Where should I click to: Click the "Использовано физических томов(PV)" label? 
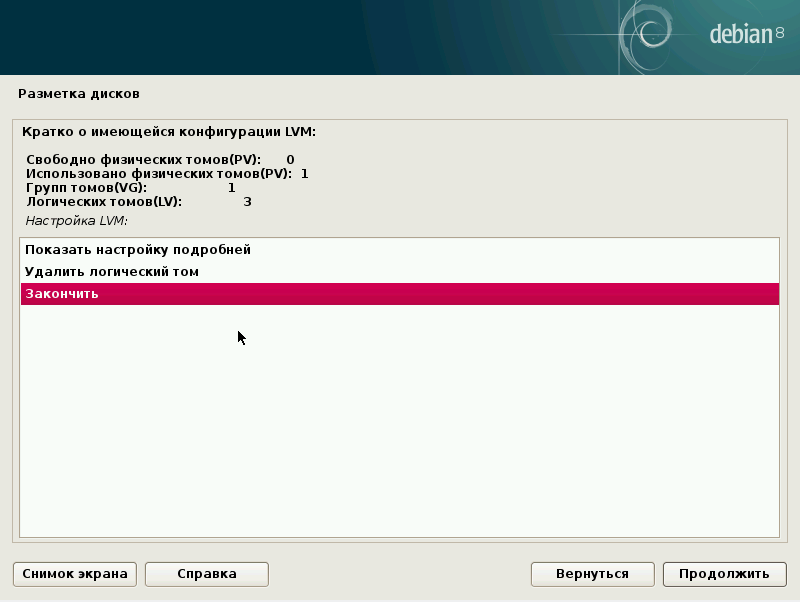click(159, 174)
